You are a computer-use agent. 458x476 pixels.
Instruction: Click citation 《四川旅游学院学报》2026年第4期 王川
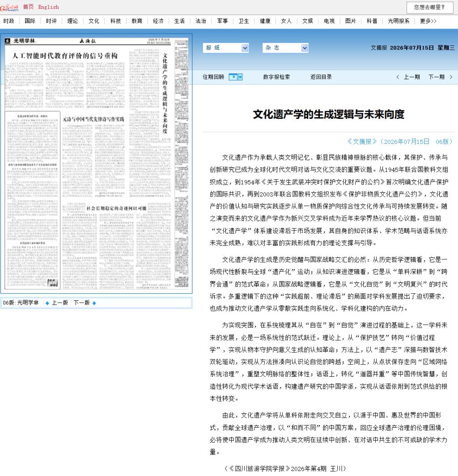pyautogui.click(x=285, y=468)
